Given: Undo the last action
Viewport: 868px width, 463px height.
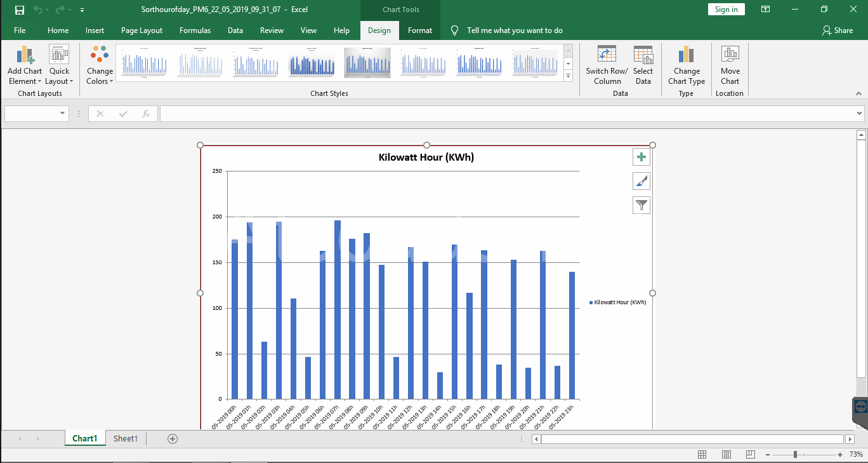Looking at the screenshot, I should (x=38, y=10).
